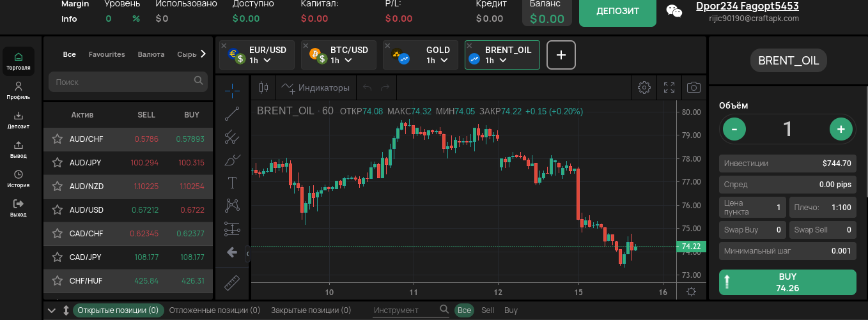868x320 pixels.
Task: Click the Поиск asset search field
Action: 121,82
